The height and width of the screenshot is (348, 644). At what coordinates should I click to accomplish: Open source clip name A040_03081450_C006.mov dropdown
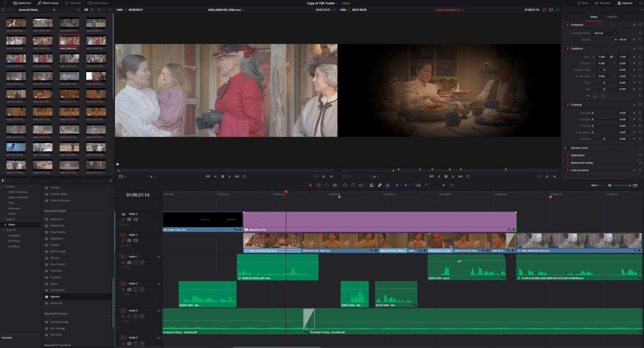click(226, 10)
